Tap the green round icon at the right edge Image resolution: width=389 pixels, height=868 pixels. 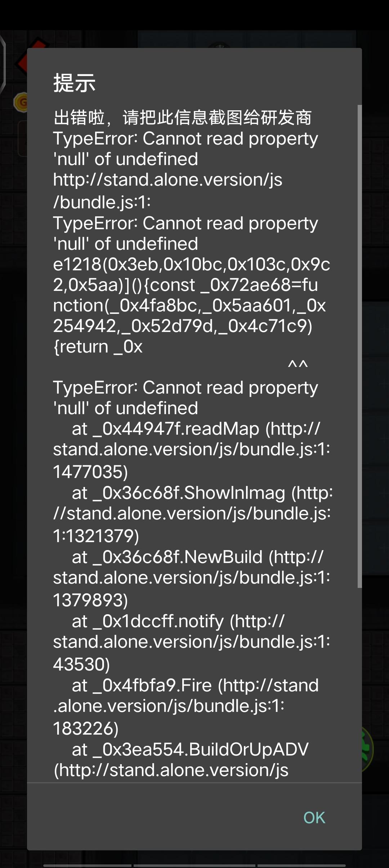click(x=367, y=750)
